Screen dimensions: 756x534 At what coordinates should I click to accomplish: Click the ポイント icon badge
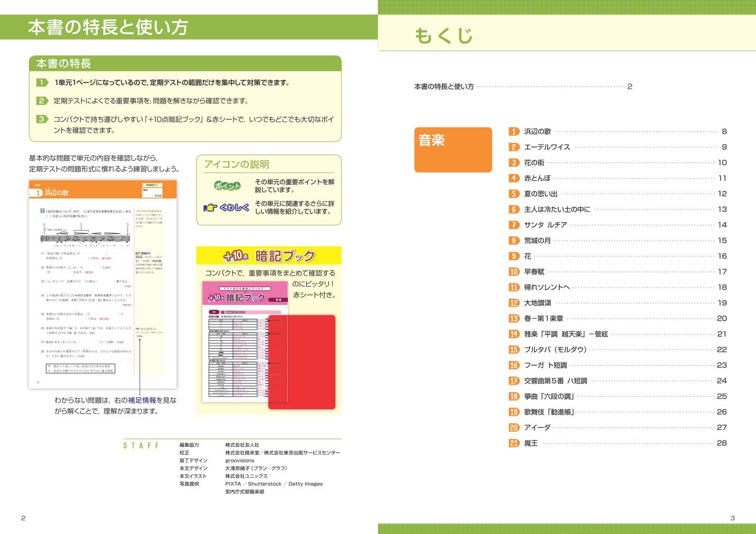click(x=227, y=185)
